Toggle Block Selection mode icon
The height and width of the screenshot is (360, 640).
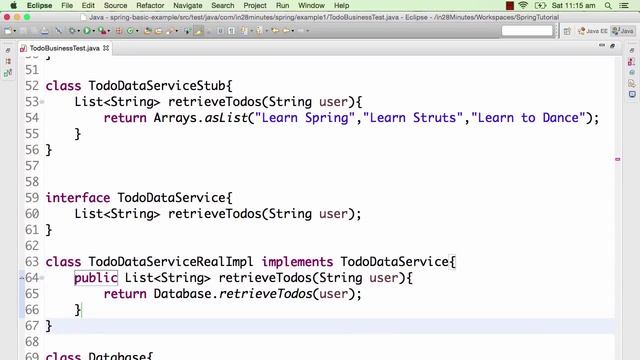[220, 31]
